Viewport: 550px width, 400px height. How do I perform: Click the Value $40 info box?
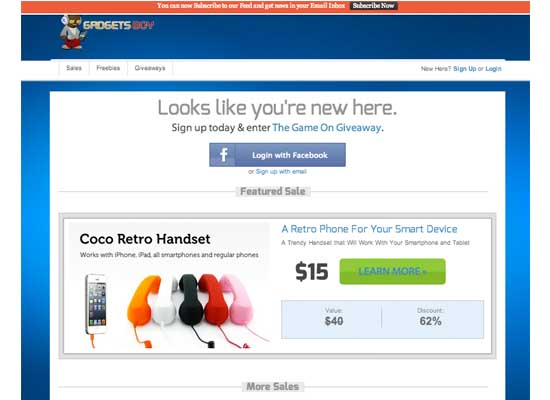click(x=334, y=318)
